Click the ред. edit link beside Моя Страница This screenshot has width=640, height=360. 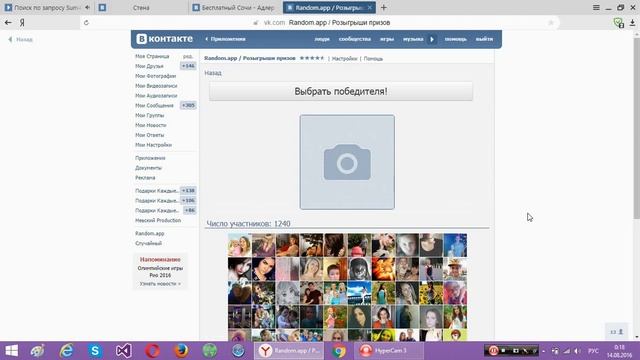[188, 56]
